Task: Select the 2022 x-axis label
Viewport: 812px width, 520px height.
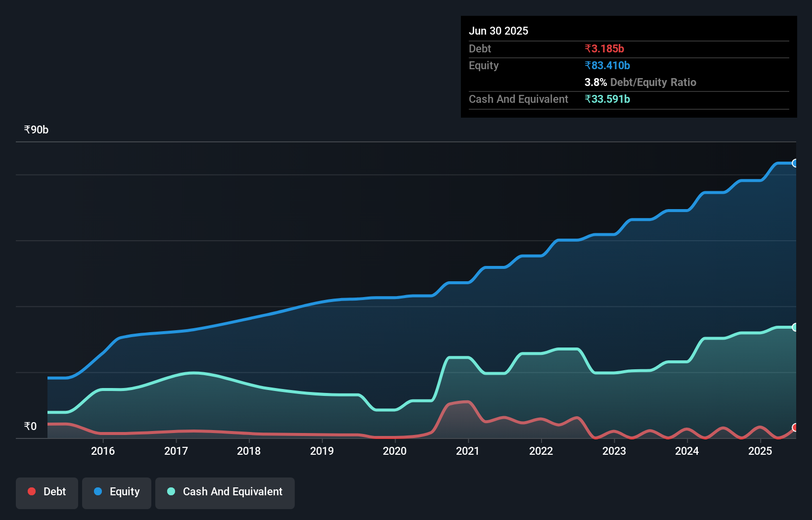Action: [541, 451]
